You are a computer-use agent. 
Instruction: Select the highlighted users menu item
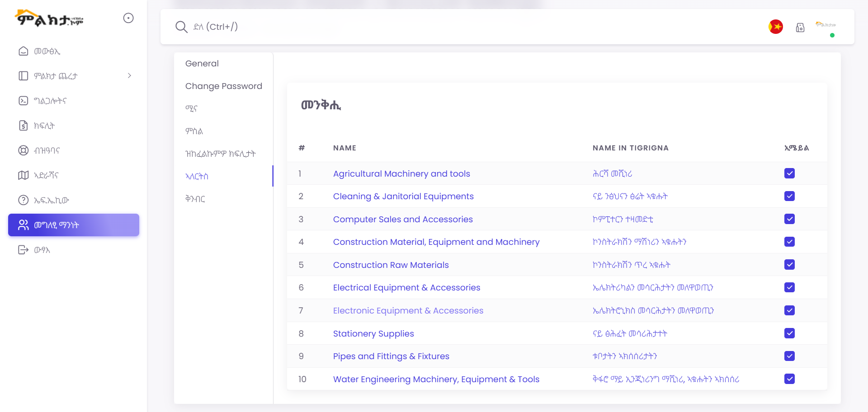[74, 225]
